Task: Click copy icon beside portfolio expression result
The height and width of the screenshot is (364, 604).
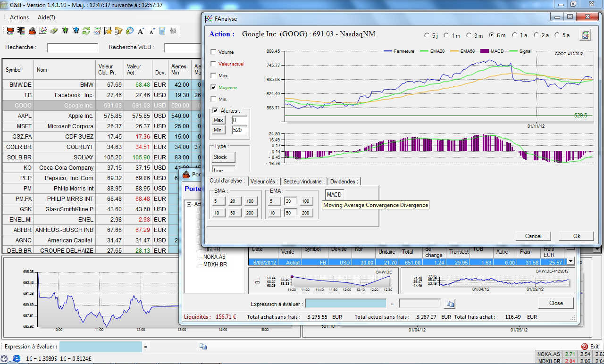Action: [x=450, y=304]
